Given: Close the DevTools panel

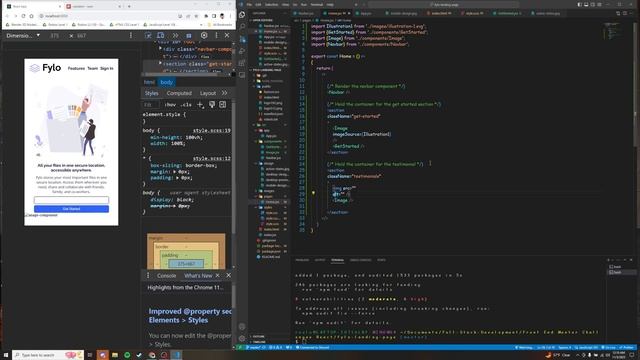Looking at the screenshot, I should click(227, 36).
